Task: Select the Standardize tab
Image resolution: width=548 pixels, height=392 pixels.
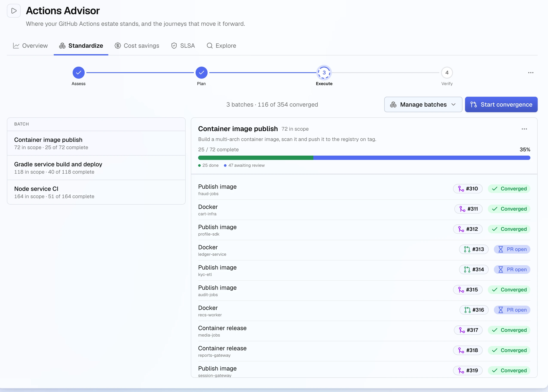Action: [x=81, y=46]
